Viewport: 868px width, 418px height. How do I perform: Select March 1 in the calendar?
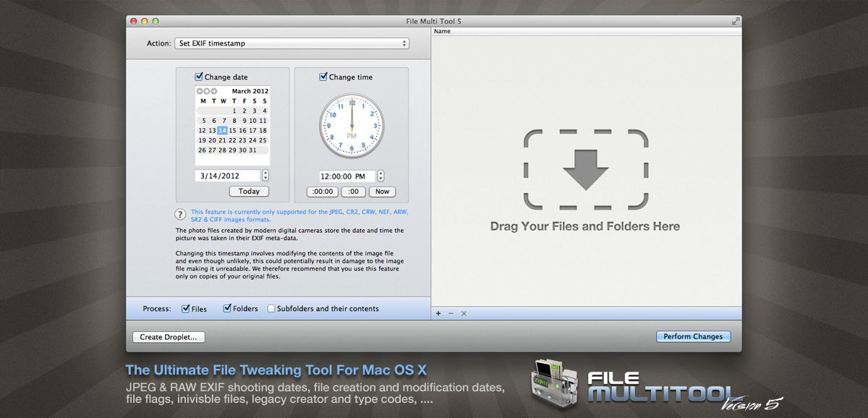click(x=234, y=111)
